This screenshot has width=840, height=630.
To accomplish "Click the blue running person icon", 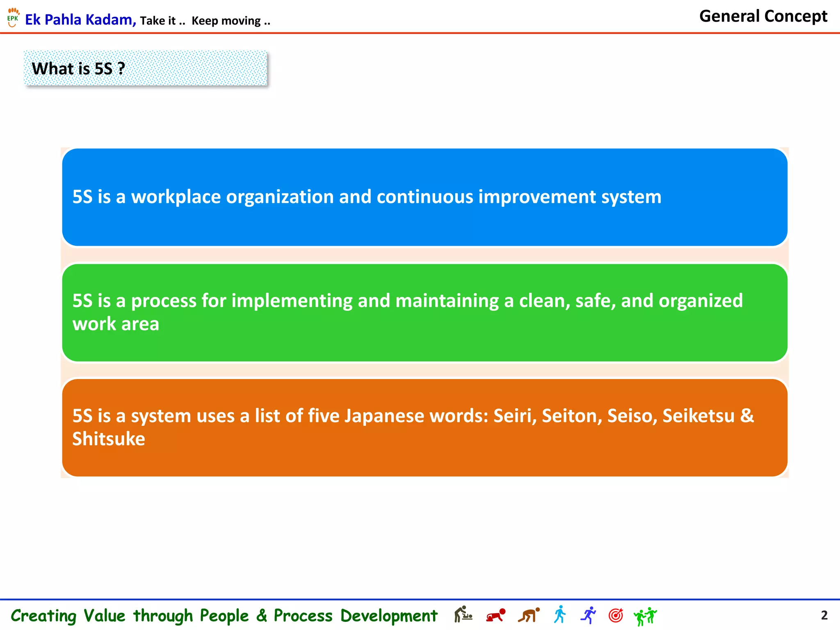I will click(x=588, y=615).
